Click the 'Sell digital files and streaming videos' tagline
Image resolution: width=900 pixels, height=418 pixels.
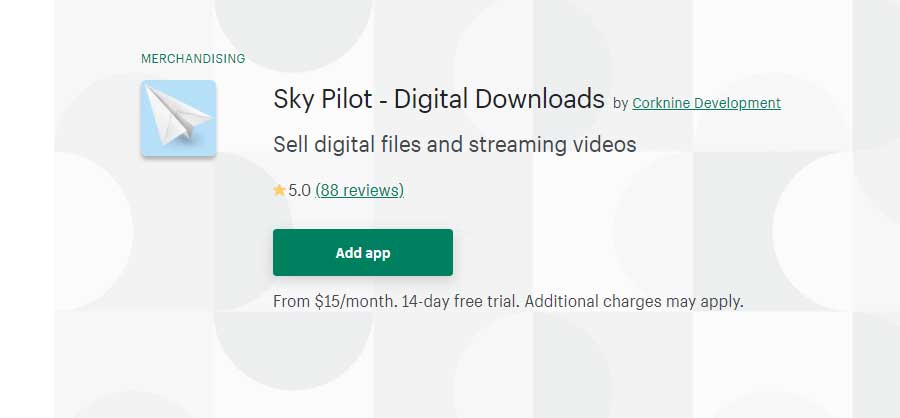[455, 144]
